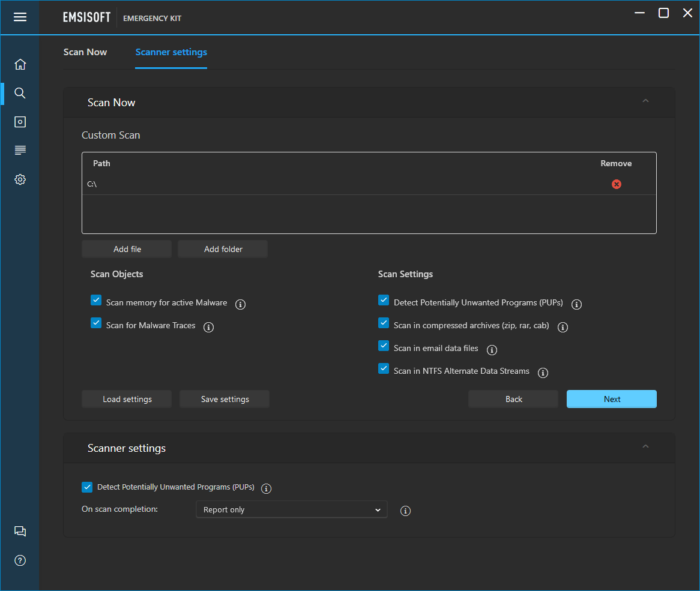The height and width of the screenshot is (591, 700).
Task: Toggle Scan memory for active Malware
Action: pos(96,300)
